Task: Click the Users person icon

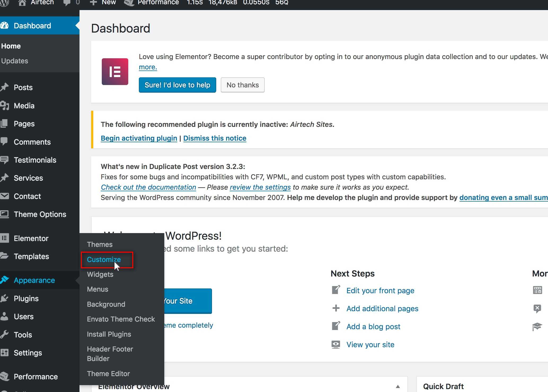Action: [5, 316]
